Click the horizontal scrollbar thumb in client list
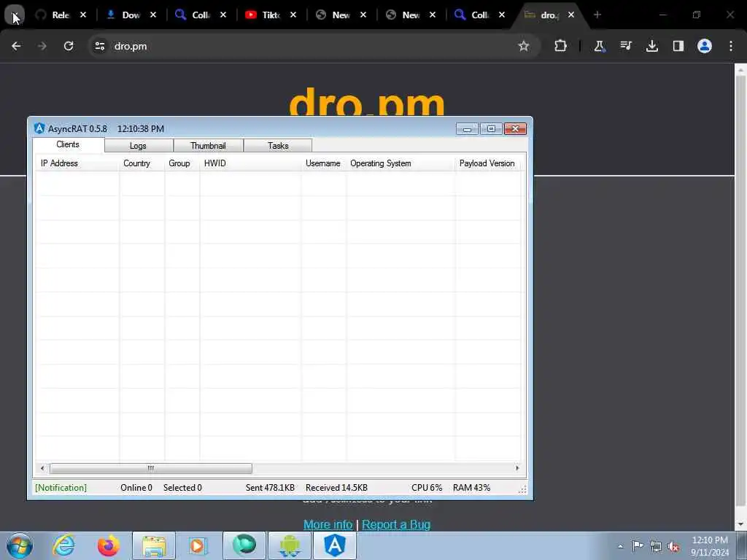This screenshot has height=560, width=747. coord(150,468)
